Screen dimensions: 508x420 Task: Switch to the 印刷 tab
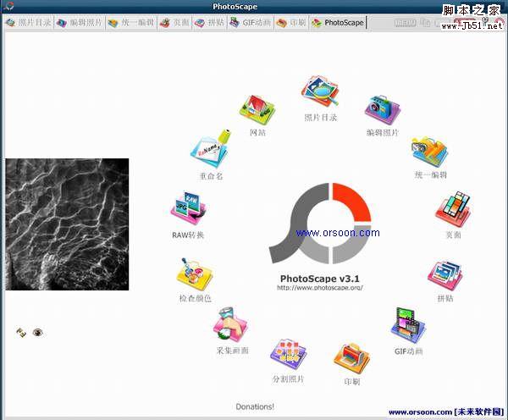[291, 22]
